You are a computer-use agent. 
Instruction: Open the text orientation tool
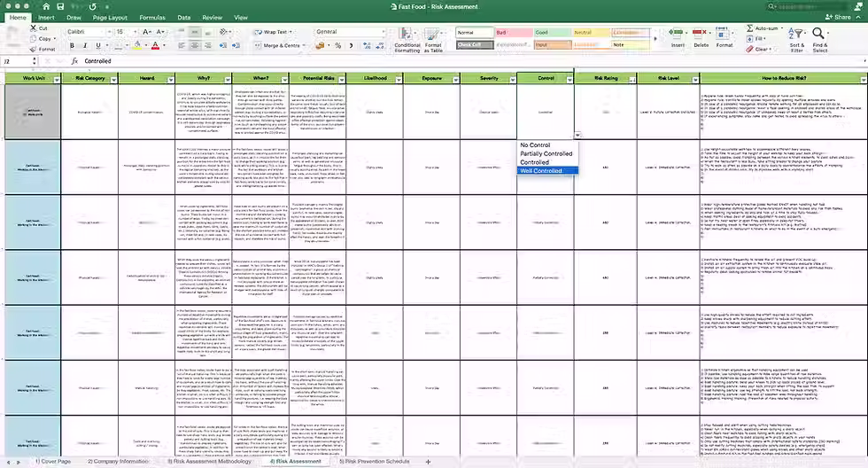click(223, 32)
